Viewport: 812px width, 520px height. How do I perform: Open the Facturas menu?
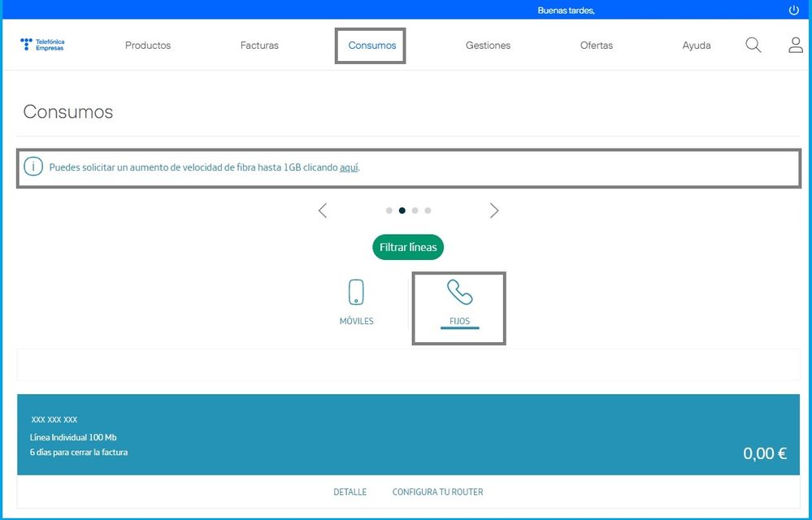pos(259,45)
